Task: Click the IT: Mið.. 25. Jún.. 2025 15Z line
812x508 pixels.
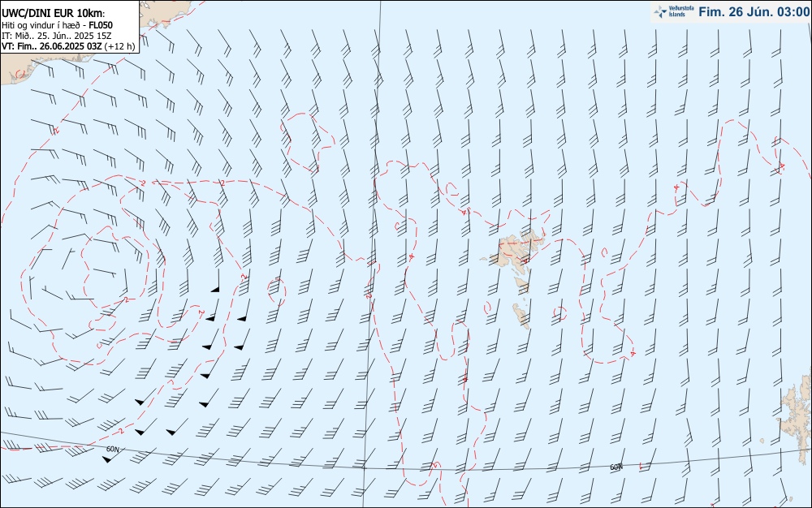Action: (x=57, y=36)
